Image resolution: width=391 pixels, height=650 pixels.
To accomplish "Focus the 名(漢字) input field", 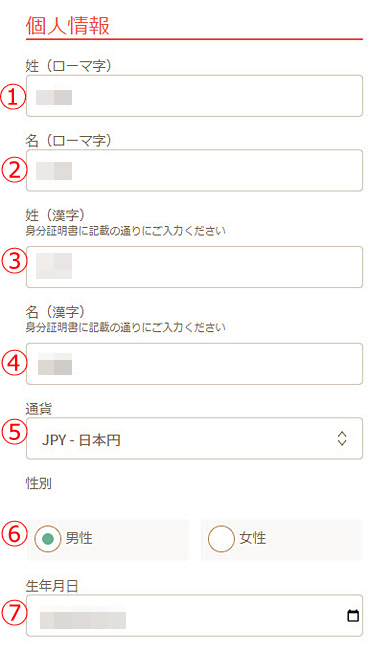I will tap(194, 364).
